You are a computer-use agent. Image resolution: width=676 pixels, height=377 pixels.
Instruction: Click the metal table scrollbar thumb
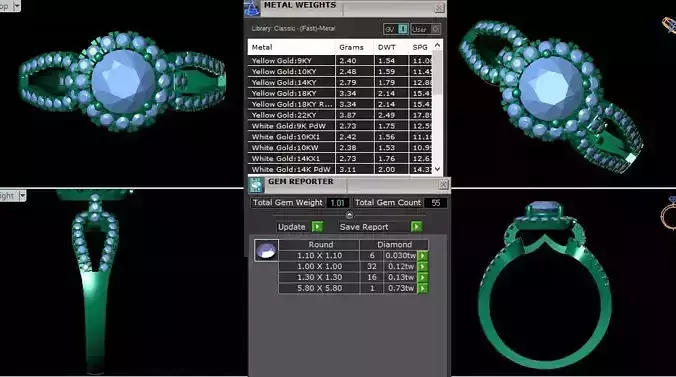(438, 72)
